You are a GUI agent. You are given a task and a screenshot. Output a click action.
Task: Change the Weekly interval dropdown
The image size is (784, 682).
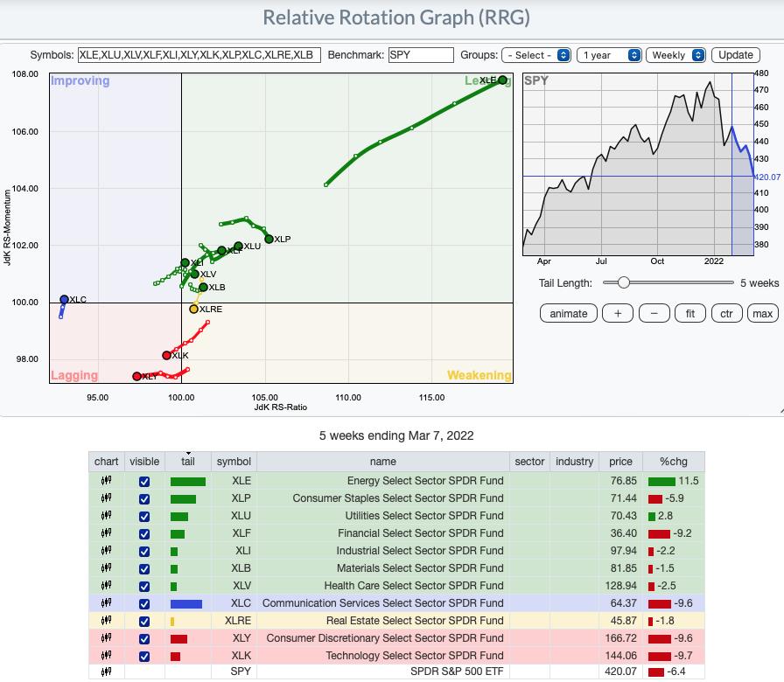click(x=675, y=54)
